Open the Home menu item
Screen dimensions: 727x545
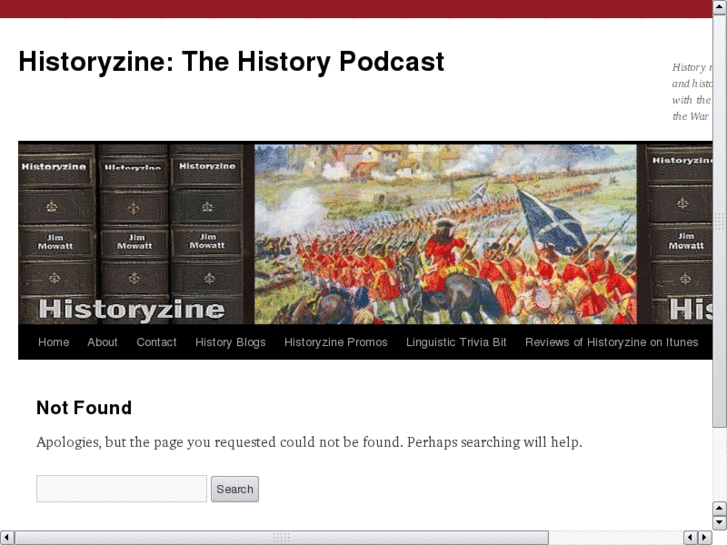tap(53, 342)
